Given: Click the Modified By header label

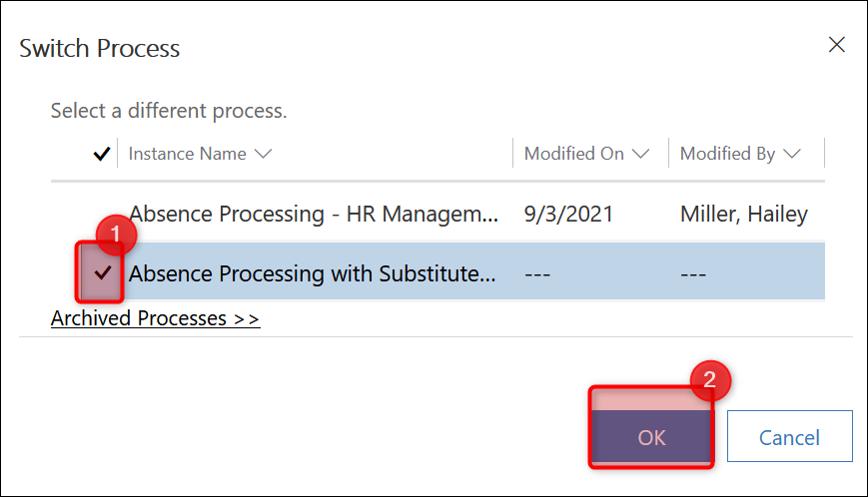Looking at the screenshot, I should pos(728,154).
